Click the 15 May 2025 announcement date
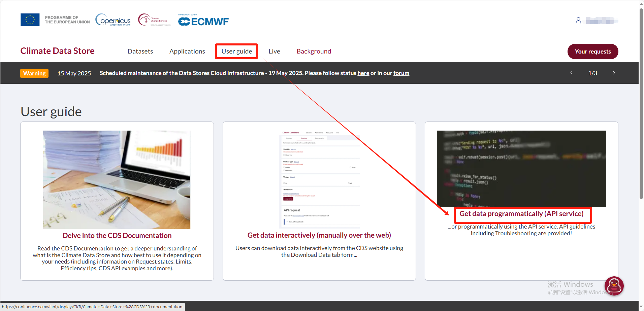The width and height of the screenshot is (644, 311). coord(74,73)
